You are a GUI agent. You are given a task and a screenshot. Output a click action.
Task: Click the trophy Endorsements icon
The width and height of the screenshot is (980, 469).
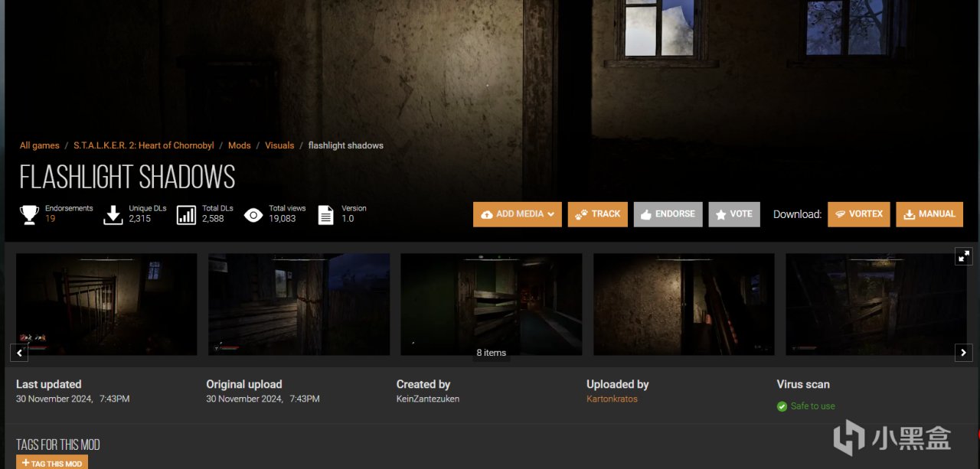pos(30,214)
